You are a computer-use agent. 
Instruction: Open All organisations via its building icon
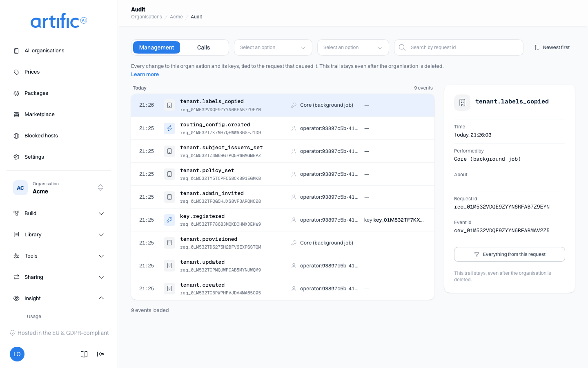tap(16, 51)
